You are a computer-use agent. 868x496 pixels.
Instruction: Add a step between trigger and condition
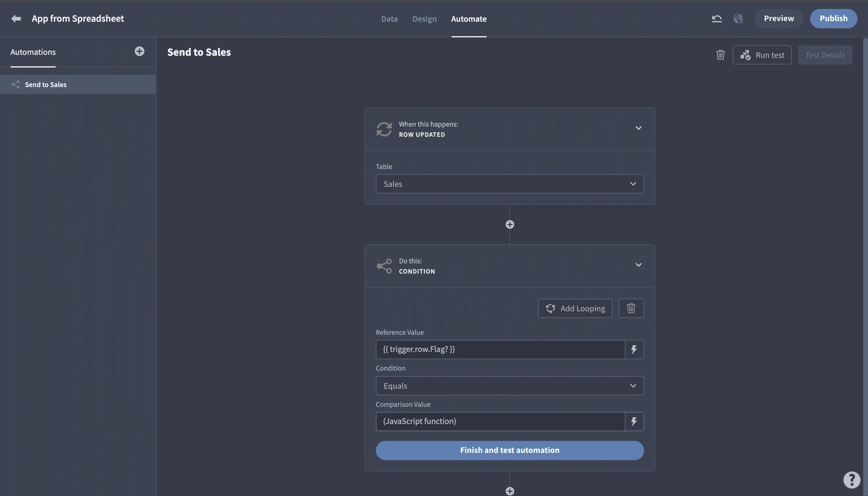pos(510,224)
